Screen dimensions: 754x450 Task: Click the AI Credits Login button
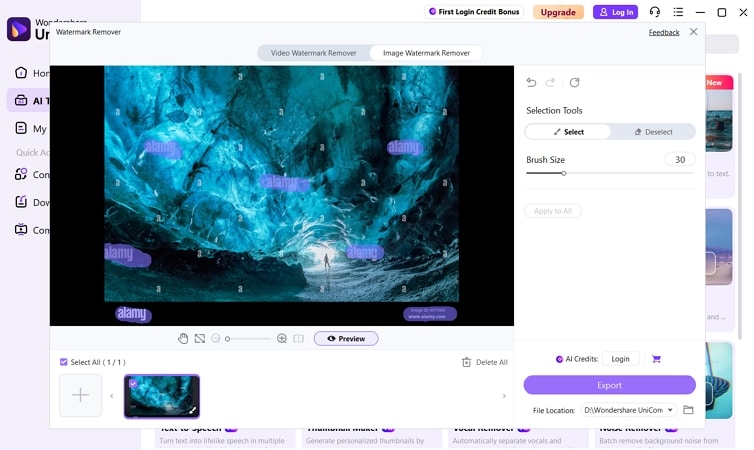click(x=620, y=359)
